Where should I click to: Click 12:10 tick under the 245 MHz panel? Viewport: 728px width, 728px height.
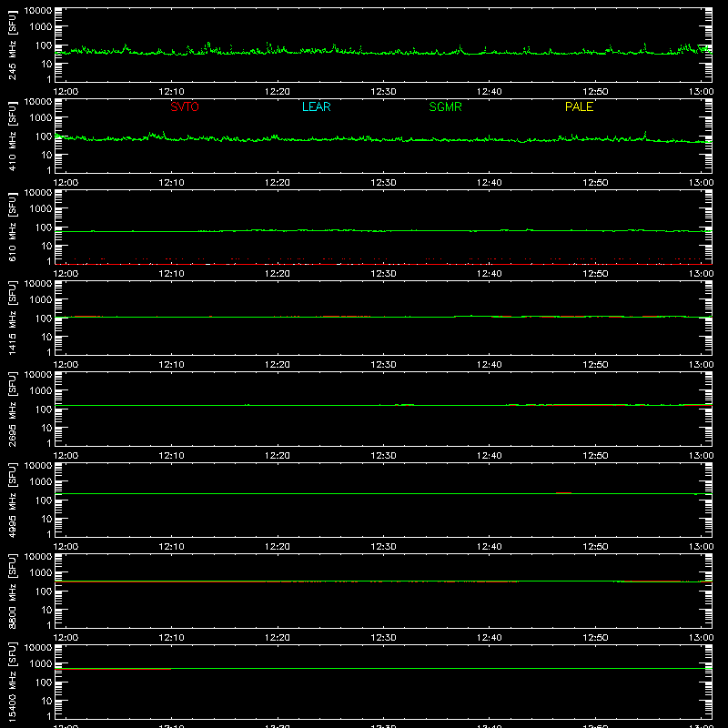171,92
